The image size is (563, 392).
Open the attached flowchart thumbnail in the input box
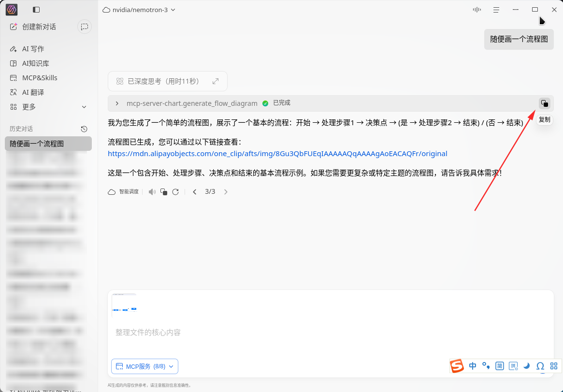[124, 305]
